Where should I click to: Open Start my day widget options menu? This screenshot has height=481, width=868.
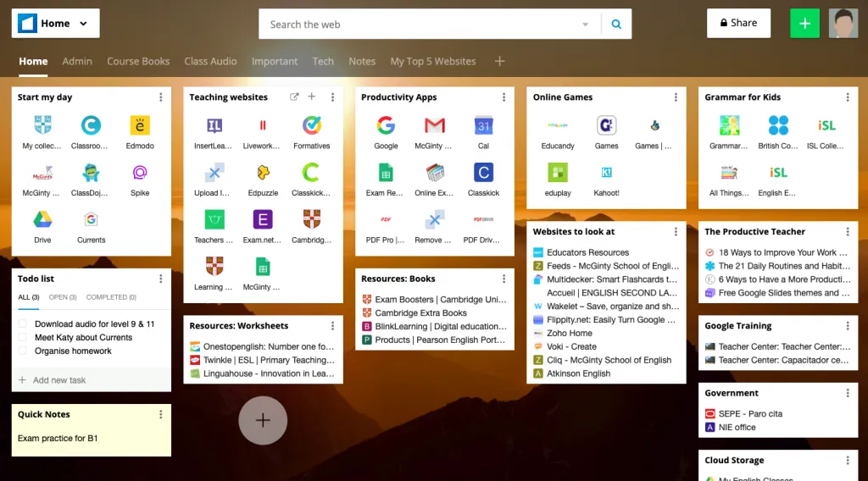(x=160, y=97)
